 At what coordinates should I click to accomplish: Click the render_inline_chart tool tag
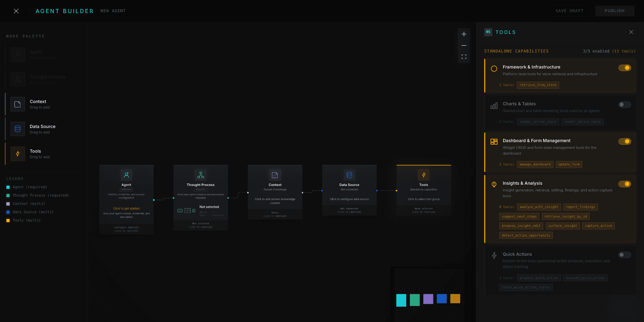[538, 122]
